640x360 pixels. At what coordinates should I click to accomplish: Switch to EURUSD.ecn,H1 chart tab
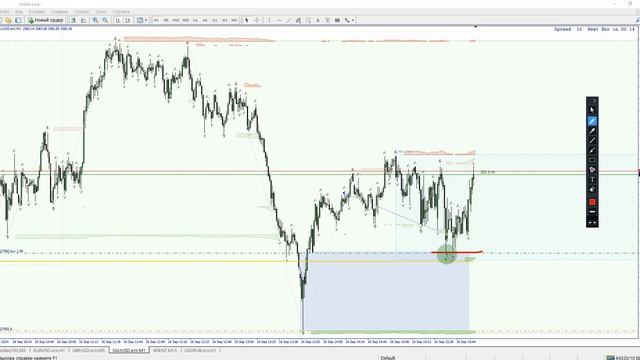[x=49, y=350]
